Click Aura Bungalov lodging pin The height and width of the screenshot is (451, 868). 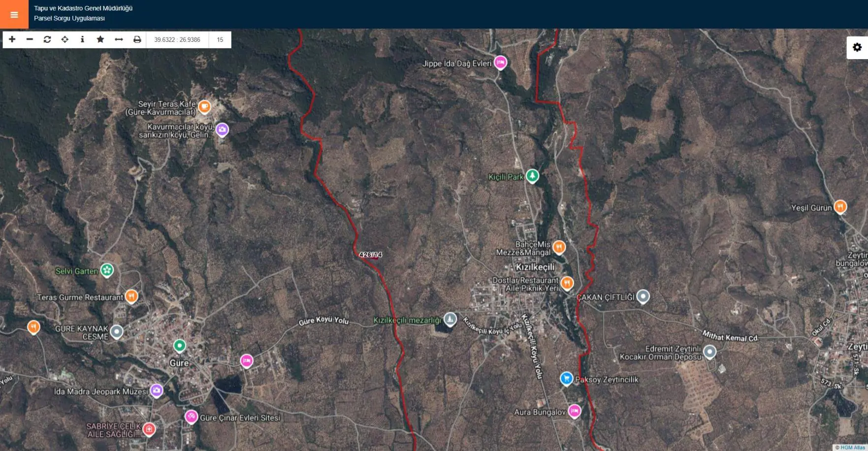(x=575, y=411)
